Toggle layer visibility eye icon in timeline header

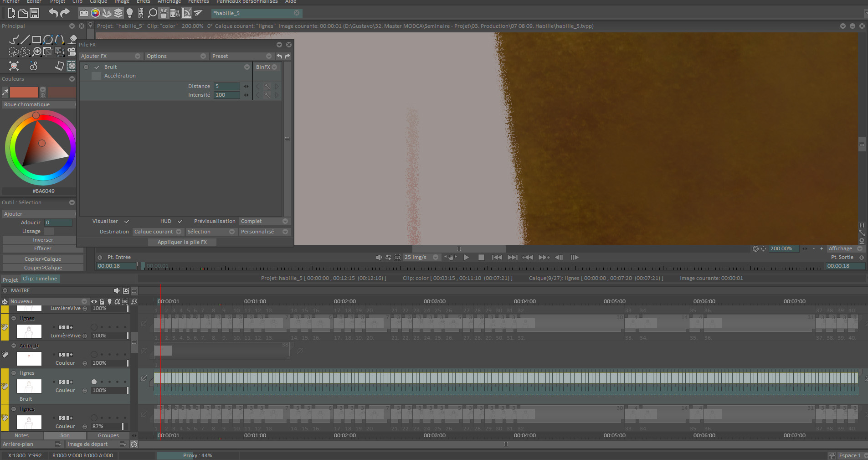(94, 301)
